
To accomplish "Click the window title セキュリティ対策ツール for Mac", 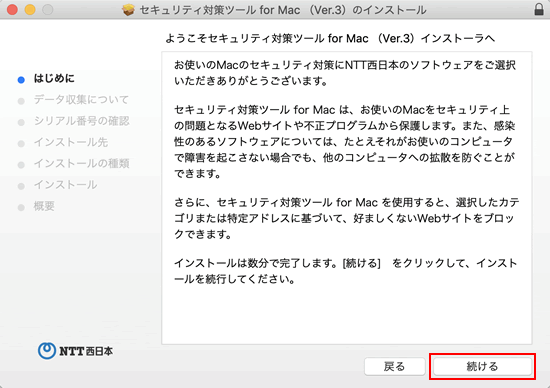I will pos(283,10).
